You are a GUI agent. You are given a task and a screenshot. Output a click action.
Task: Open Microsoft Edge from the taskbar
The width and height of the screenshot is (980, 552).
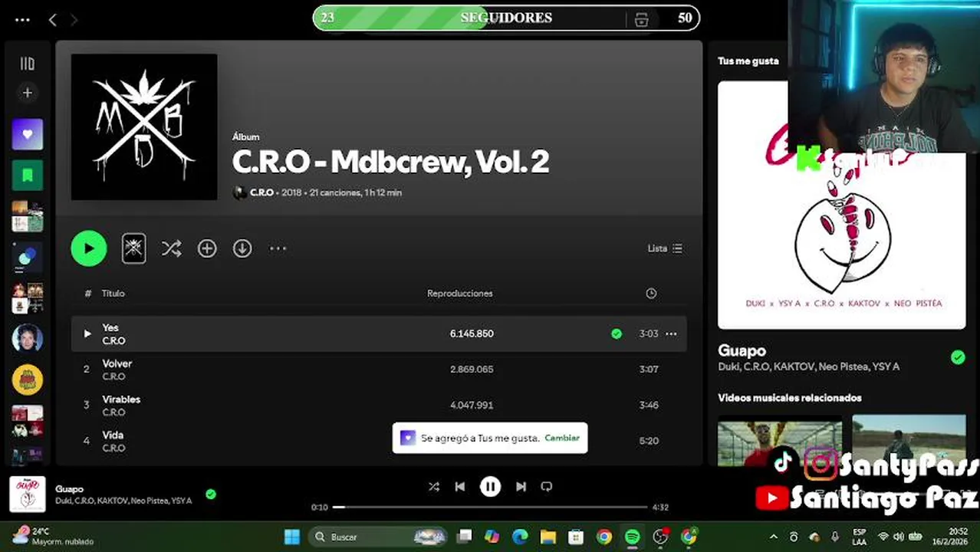pyautogui.click(x=520, y=537)
